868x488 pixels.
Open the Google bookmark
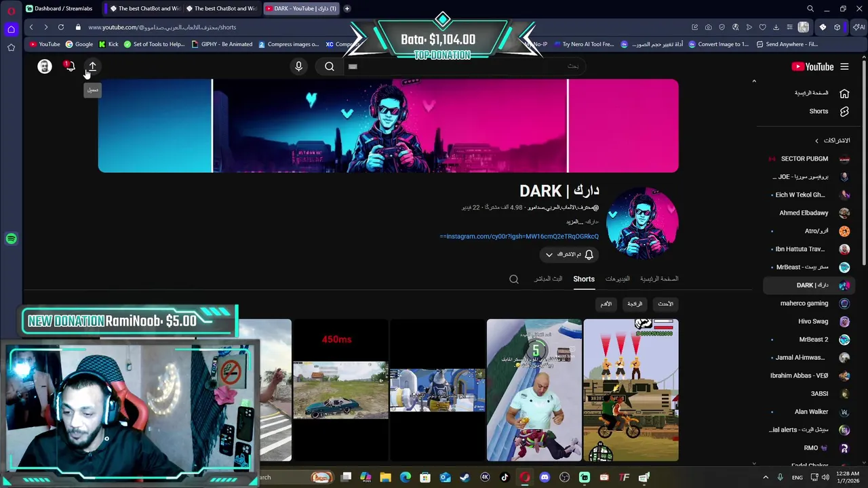point(79,44)
